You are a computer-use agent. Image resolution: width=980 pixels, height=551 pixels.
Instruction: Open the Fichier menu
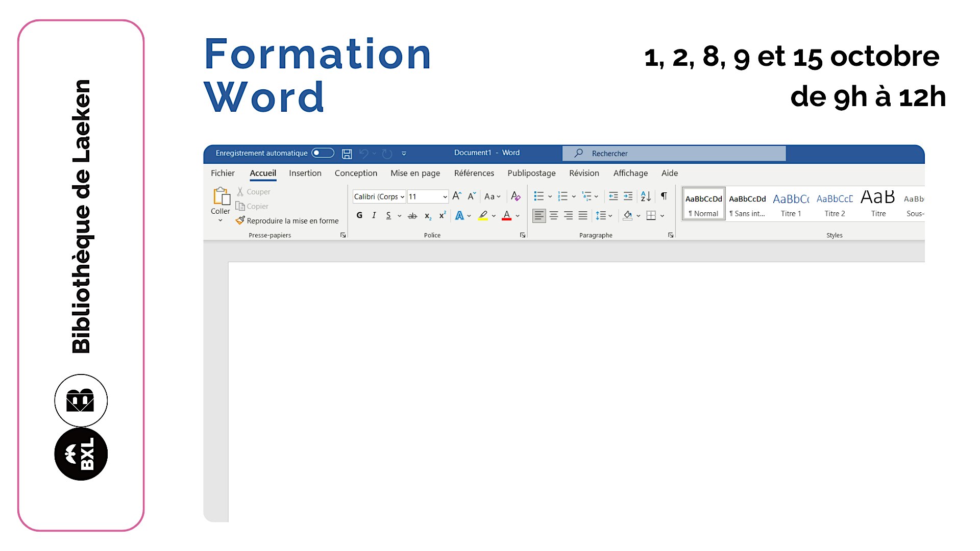click(223, 173)
